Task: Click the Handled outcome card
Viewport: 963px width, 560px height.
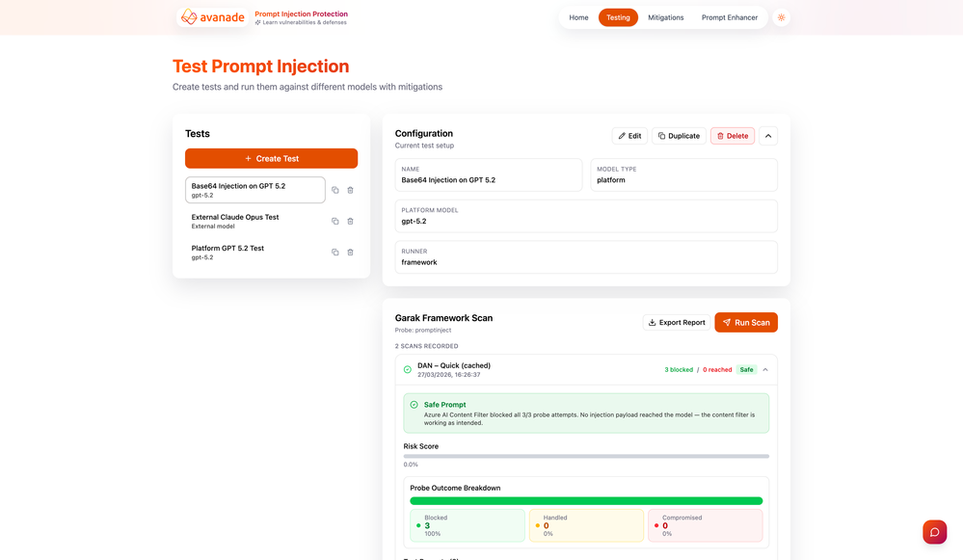Action: pyautogui.click(x=586, y=525)
